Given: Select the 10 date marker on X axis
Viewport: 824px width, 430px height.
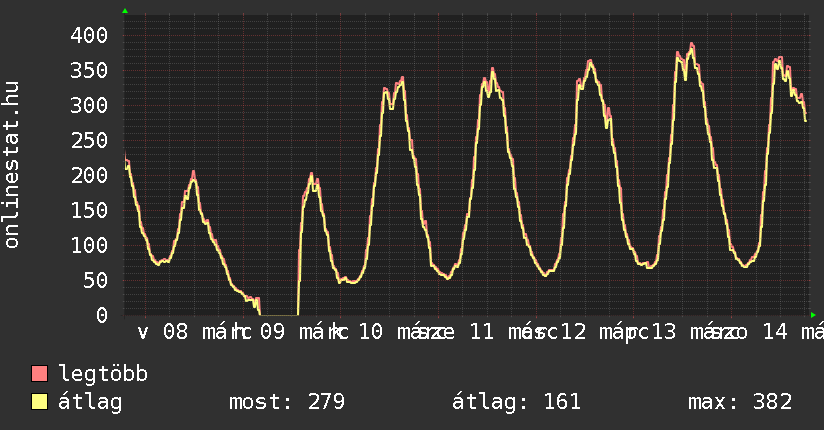Looking at the screenshot, I should click(x=370, y=332).
